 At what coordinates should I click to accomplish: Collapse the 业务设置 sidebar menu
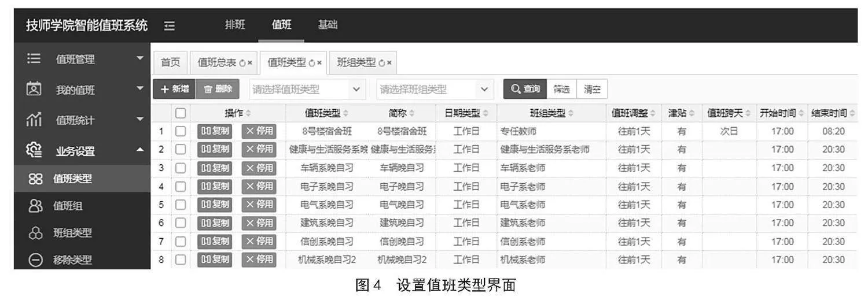point(82,151)
